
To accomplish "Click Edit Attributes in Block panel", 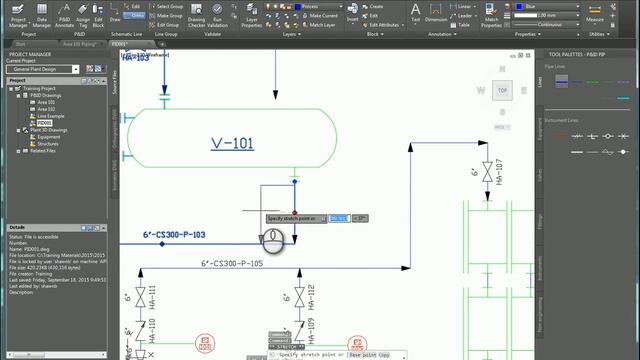I will pos(383,25).
